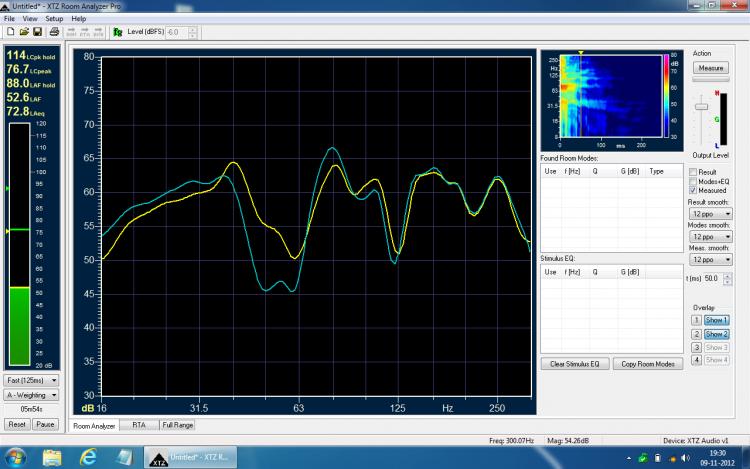
Task: Increase the t (ms) value with up arrow
Action: [728, 275]
